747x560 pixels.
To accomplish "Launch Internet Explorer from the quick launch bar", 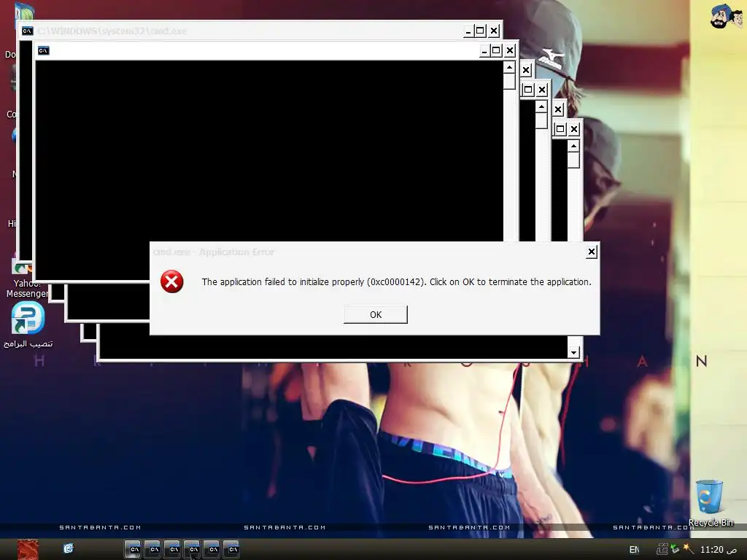I will coord(69,548).
